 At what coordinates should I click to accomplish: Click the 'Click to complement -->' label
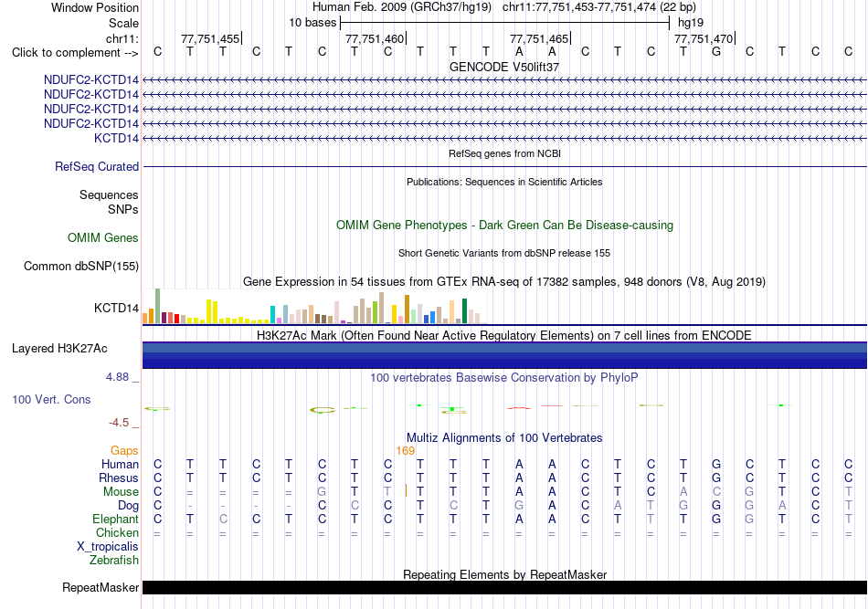coord(75,53)
